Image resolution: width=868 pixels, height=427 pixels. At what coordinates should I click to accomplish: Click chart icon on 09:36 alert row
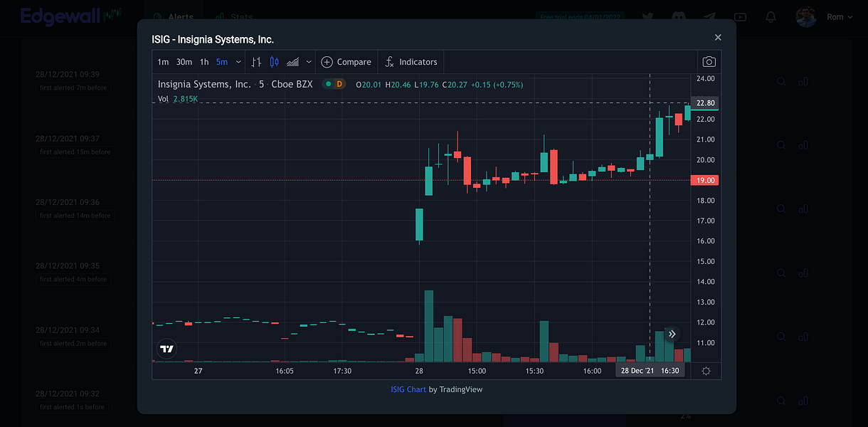pos(803,209)
